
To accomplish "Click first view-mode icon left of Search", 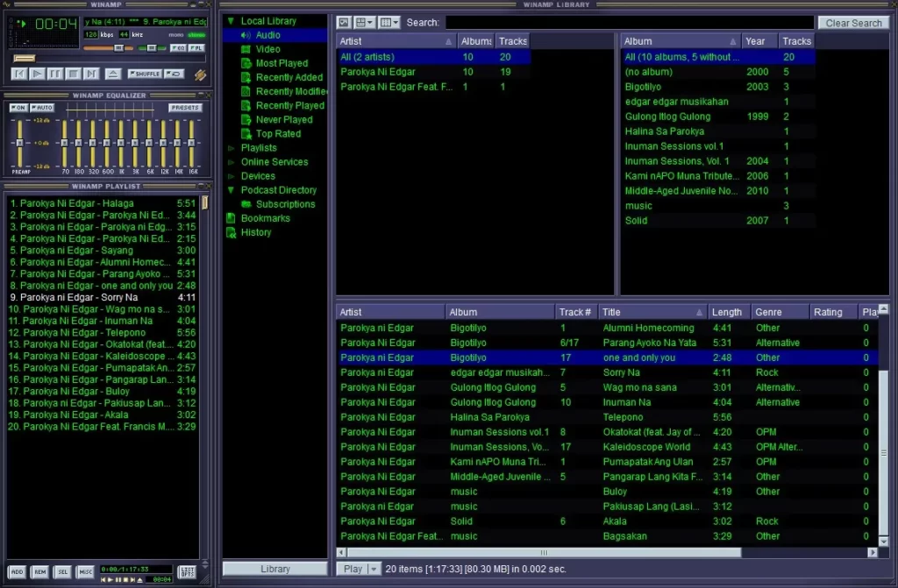I will [x=344, y=22].
